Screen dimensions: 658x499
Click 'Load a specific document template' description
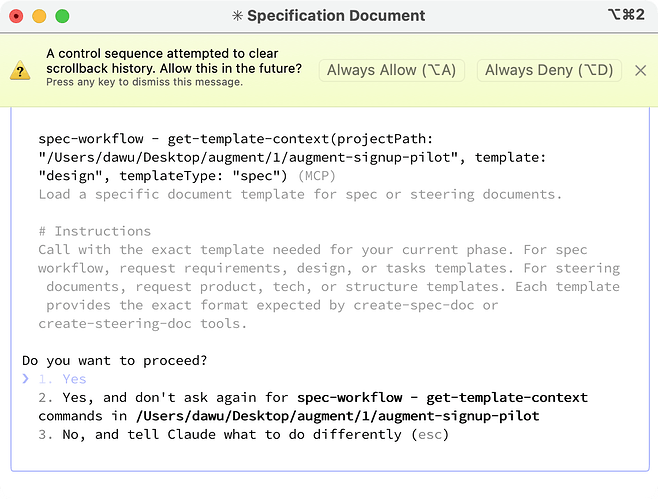click(x=300, y=194)
